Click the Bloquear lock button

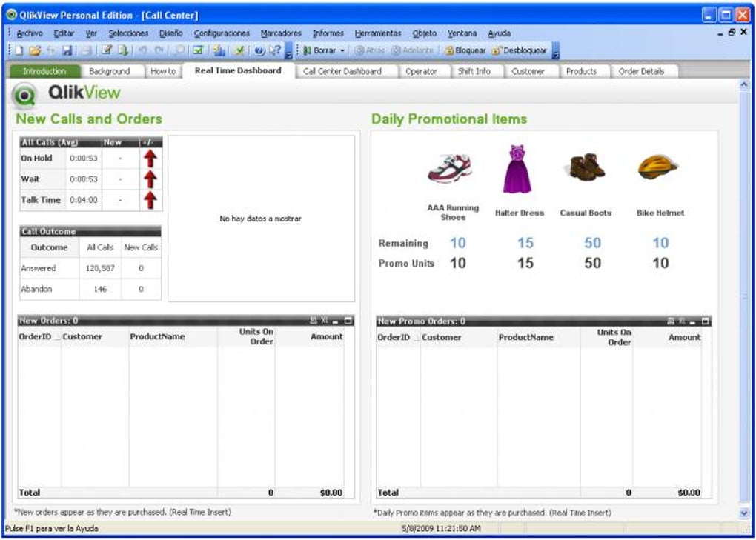(465, 50)
